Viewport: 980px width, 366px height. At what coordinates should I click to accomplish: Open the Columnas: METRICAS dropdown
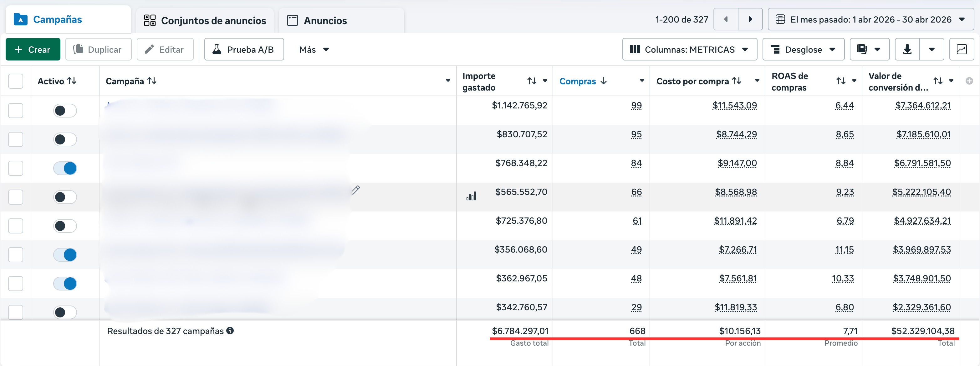pyautogui.click(x=689, y=50)
